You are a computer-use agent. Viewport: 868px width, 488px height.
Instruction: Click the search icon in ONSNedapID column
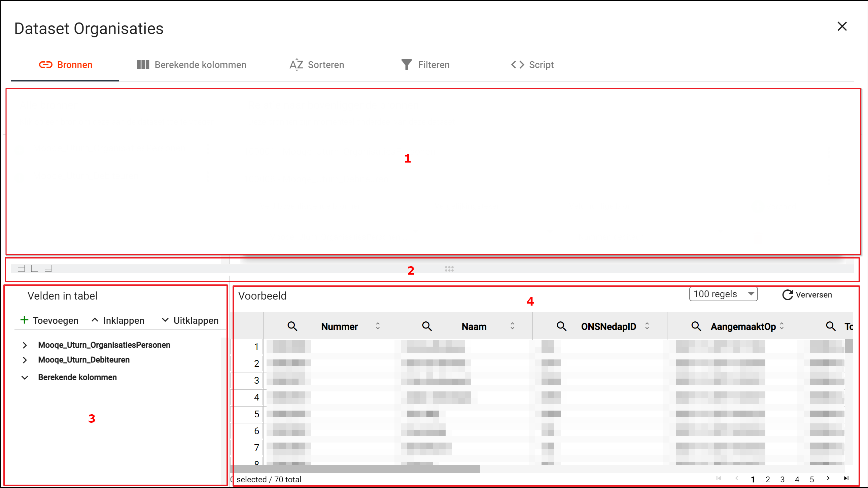point(561,326)
